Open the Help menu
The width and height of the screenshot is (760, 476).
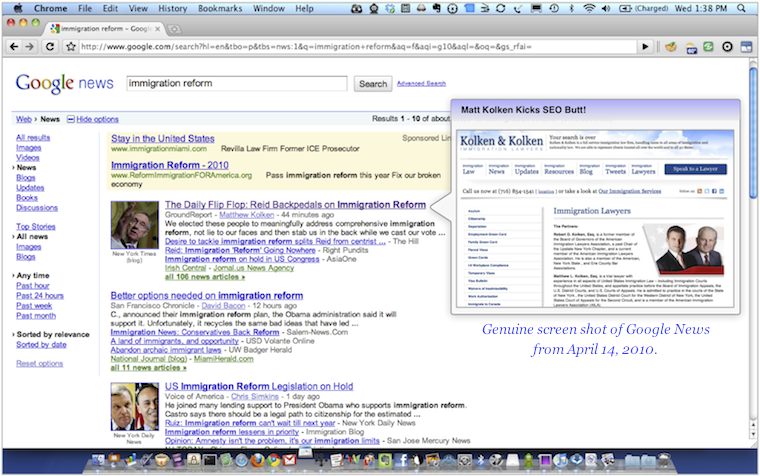click(304, 8)
